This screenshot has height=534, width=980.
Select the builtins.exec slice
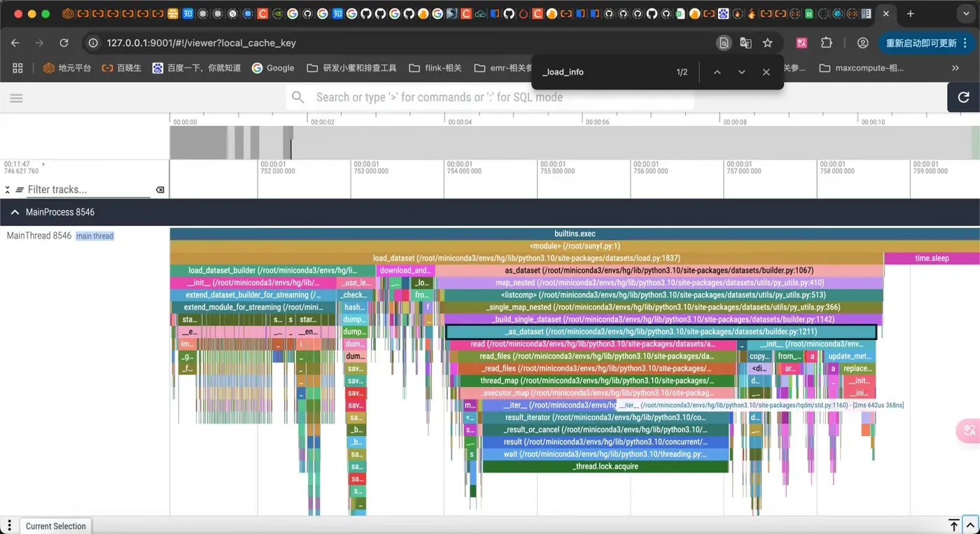click(575, 234)
